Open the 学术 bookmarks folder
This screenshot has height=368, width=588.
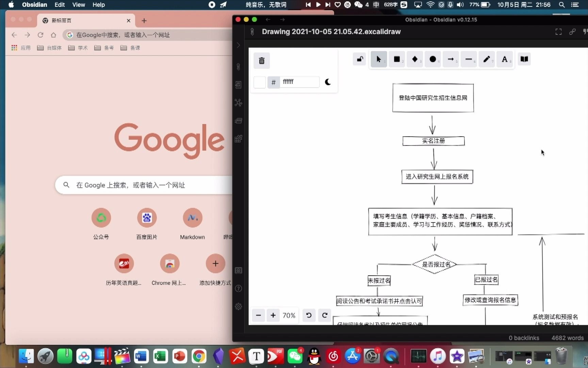pyautogui.click(x=78, y=48)
